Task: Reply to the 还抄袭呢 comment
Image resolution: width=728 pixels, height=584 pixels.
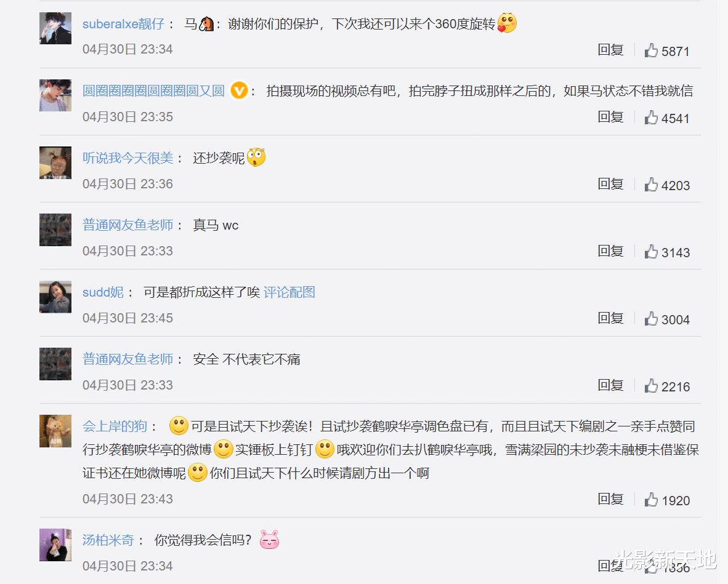Action: point(610,183)
